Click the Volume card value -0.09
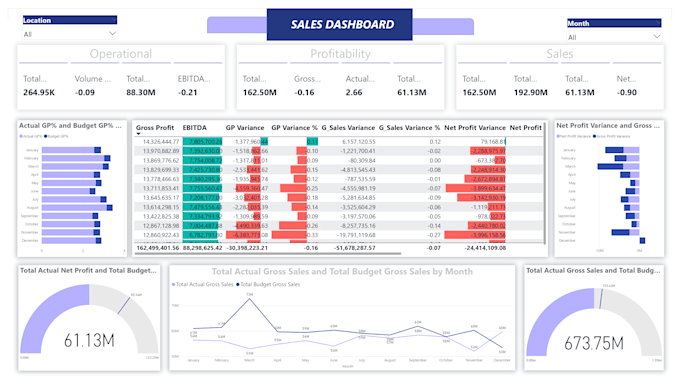The height and width of the screenshot is (390, 680). pyautogui.click(x=85, y=92)
